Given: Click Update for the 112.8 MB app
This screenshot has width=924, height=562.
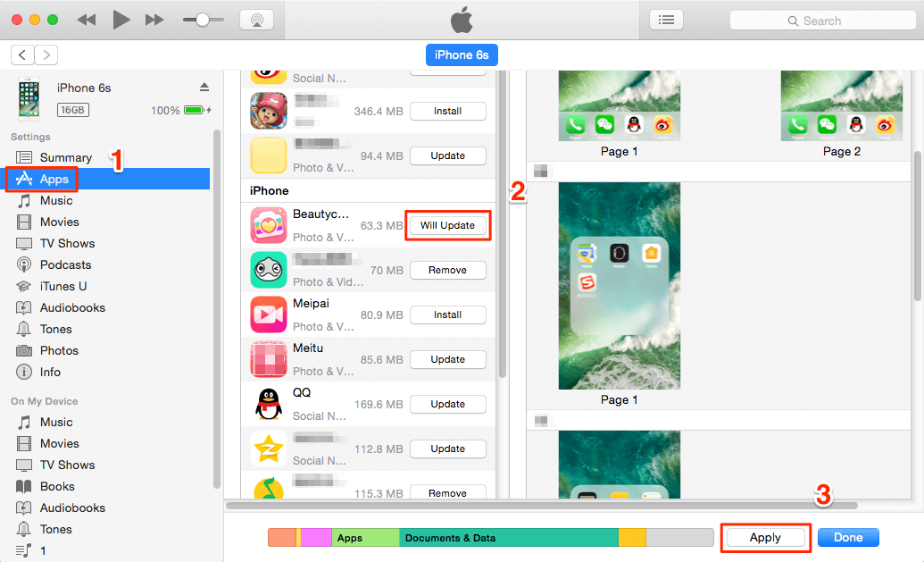Looking at the screenshot, I should pyautogui.click(x=448, y=449).
